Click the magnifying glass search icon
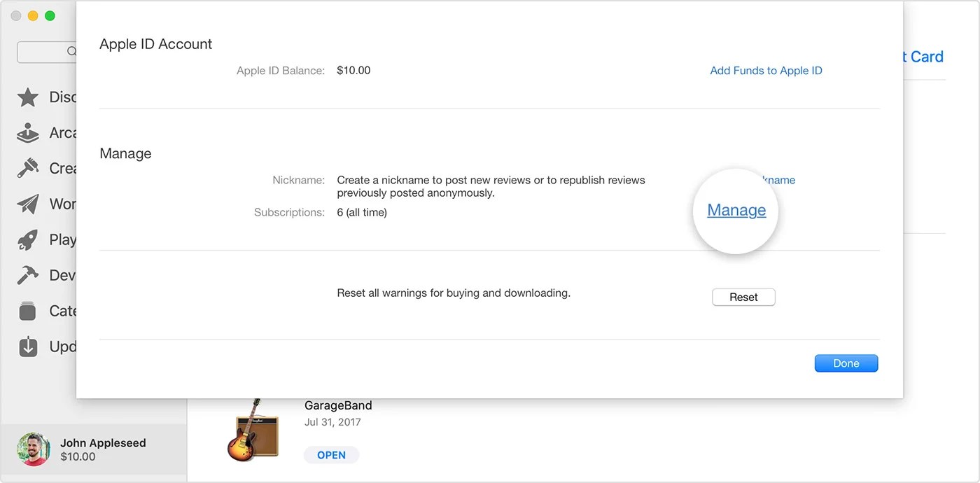This screenshot has width=980, height=483. 72,51
